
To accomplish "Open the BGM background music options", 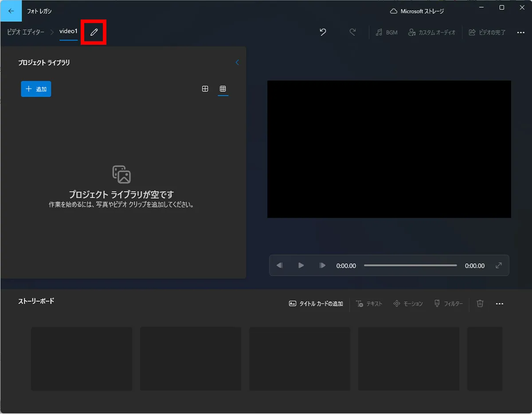I will 386,32.
